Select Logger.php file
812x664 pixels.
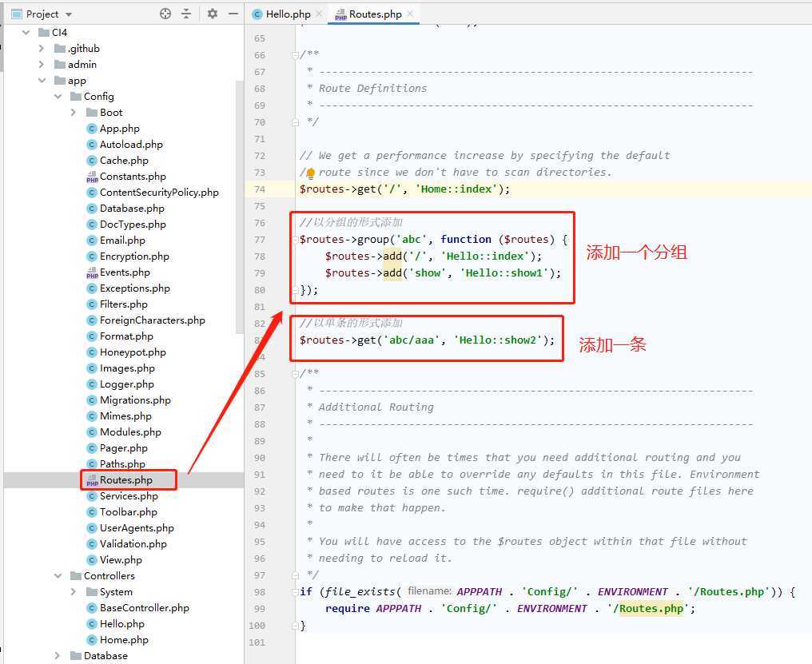[x=127, y=384]
